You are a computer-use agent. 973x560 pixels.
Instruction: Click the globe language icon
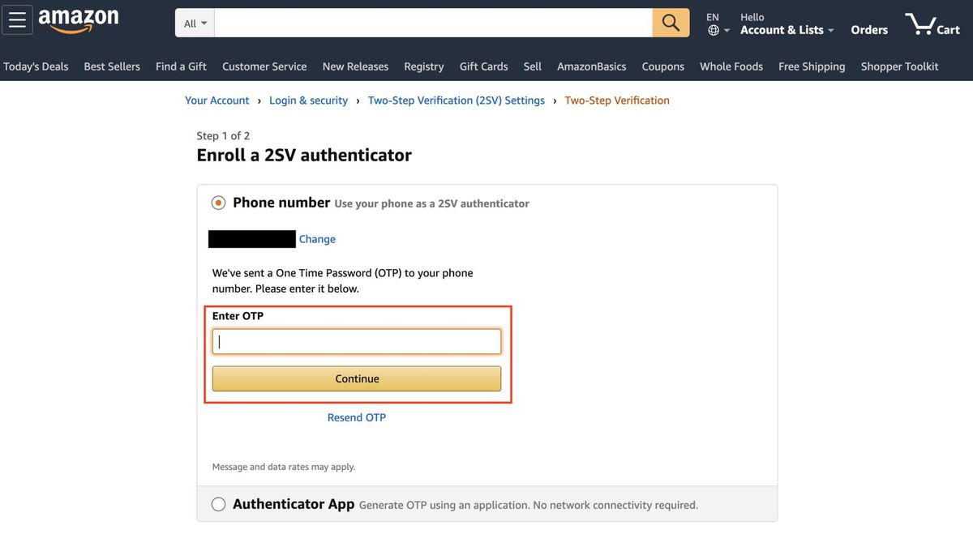pyautogui.click(x=712, y=29)
